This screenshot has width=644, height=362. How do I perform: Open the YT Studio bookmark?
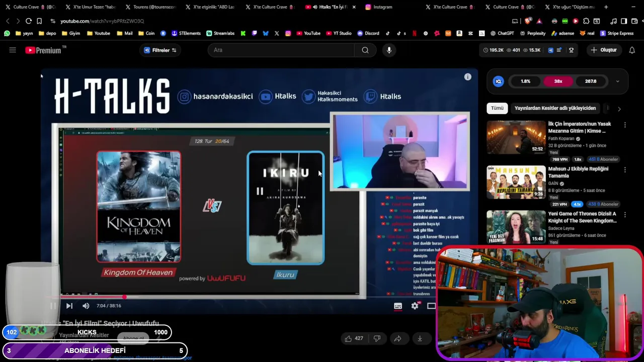pos(339,33)
